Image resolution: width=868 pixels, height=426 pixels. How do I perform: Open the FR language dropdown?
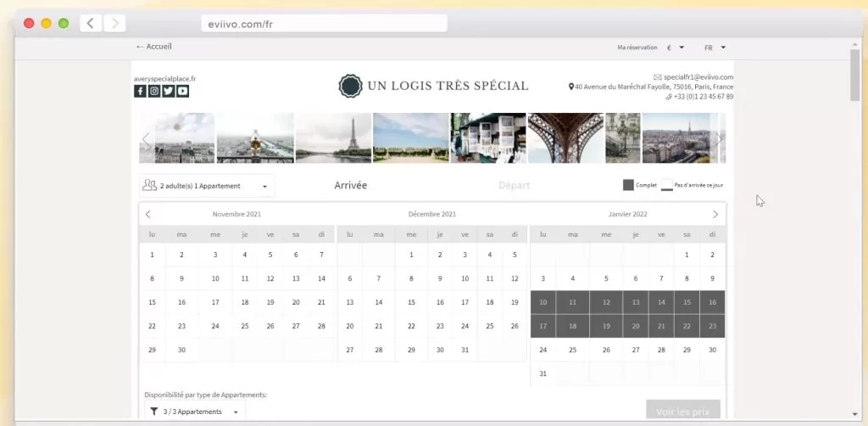[x=715, y=48]
